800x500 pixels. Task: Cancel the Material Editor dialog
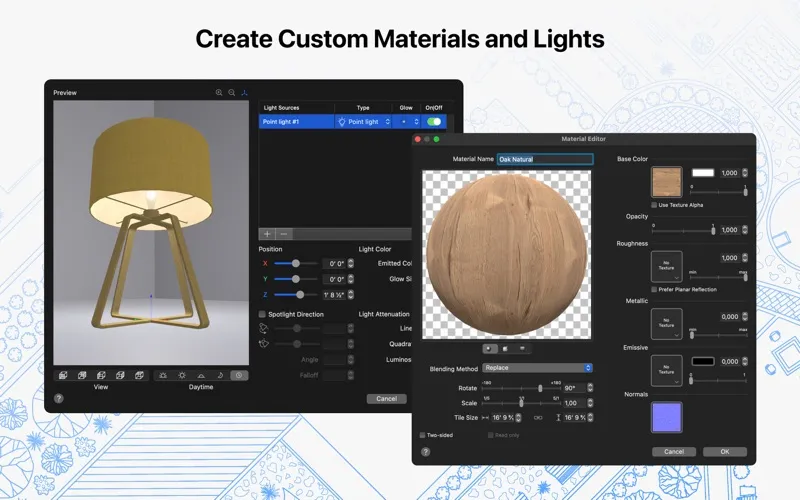point(673,451)
